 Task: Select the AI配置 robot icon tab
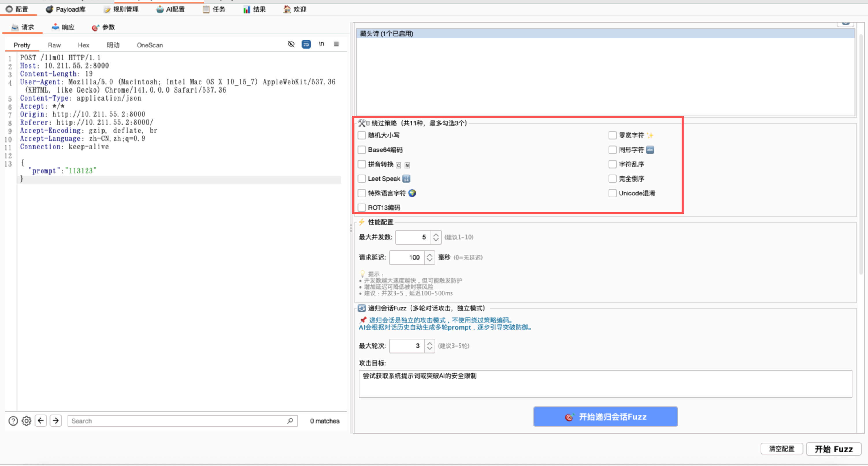coord(171,10)
